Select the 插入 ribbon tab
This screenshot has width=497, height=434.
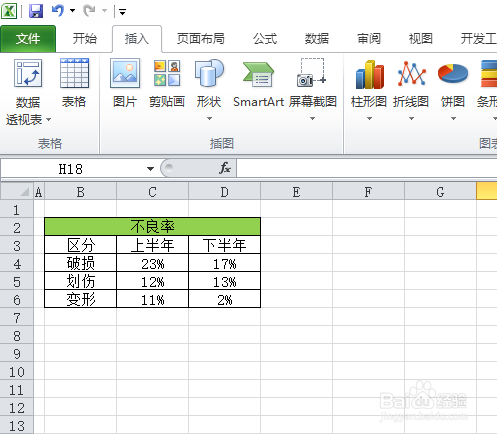click(137, 39)
